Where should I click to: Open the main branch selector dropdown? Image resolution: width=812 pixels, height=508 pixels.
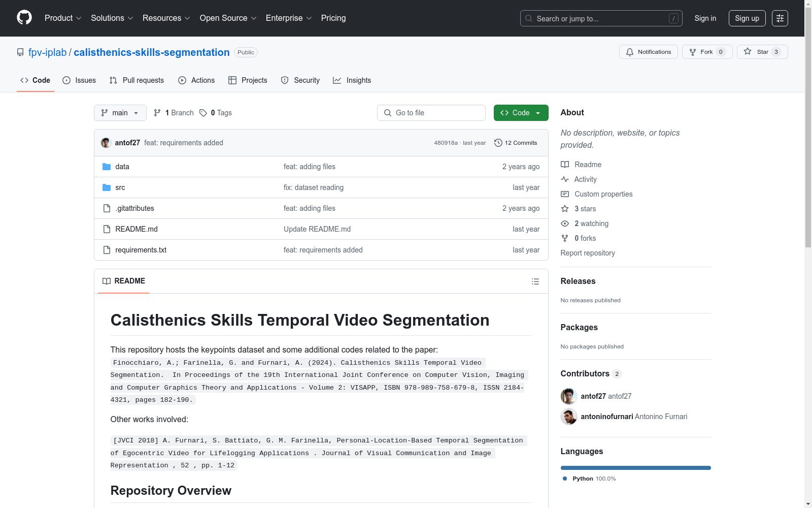click(120, 113)
